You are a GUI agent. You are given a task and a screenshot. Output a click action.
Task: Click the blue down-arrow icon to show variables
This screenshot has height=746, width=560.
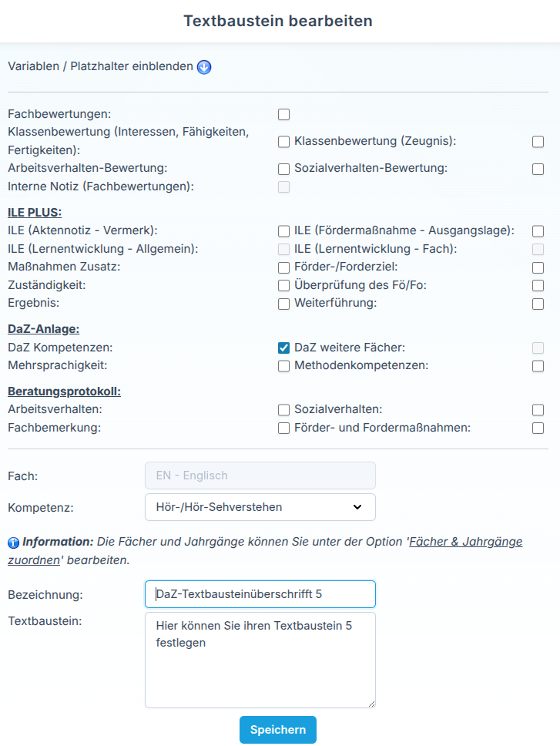204,67
